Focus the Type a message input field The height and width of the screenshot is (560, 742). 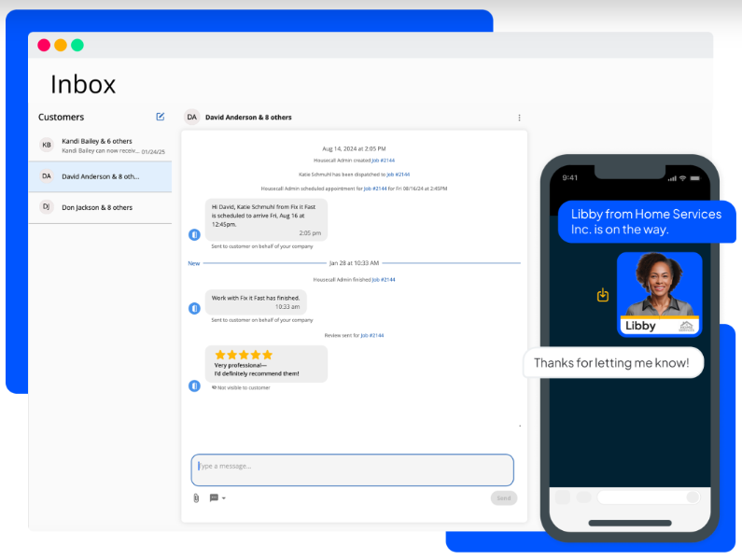coord(352,469)
